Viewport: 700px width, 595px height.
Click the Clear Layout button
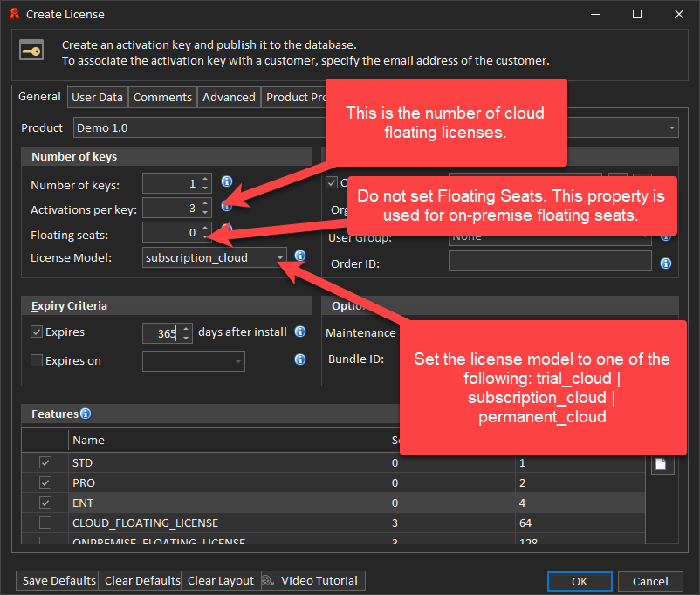point(221,581)
